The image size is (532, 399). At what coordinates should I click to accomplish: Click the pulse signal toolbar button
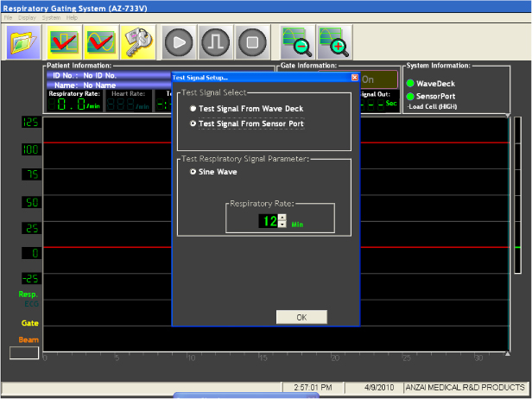(x=214, y=41)
